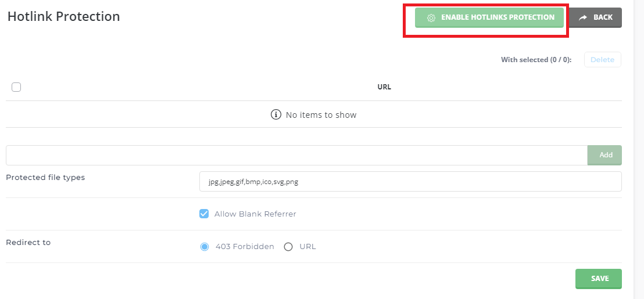
Task: Click the Allow Blank Referrer label text
Action: pyautogui.click(x=255, y=214)
